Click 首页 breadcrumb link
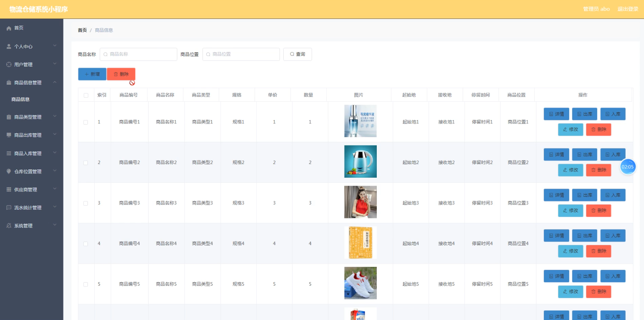 (82, 30)
